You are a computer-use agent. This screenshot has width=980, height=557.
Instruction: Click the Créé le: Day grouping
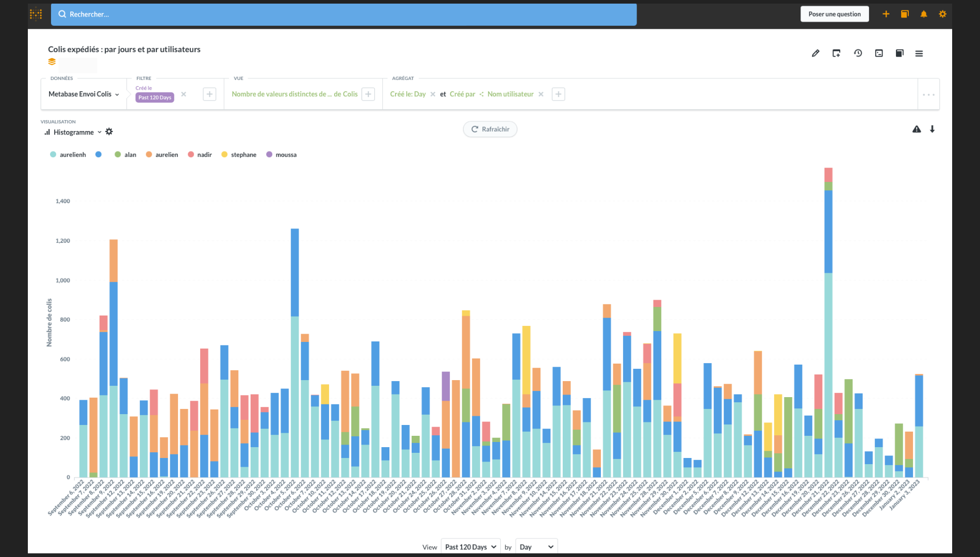408,94
